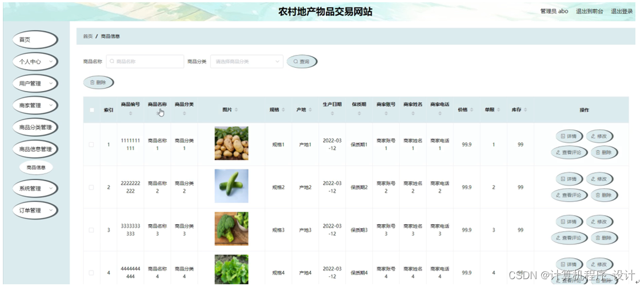Screen dimensions: 644x286
Task: Sort by 商品编号 column arrows
Action: point(130,113)
